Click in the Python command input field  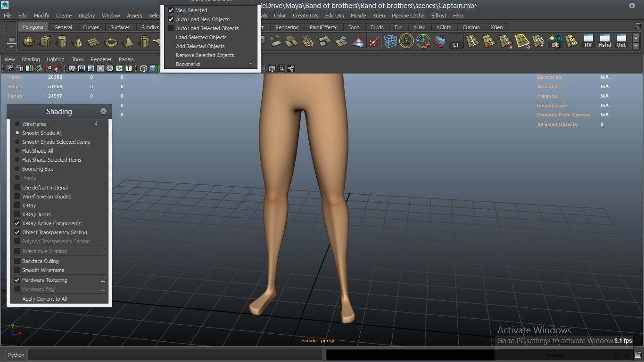[x=175, y=355]
